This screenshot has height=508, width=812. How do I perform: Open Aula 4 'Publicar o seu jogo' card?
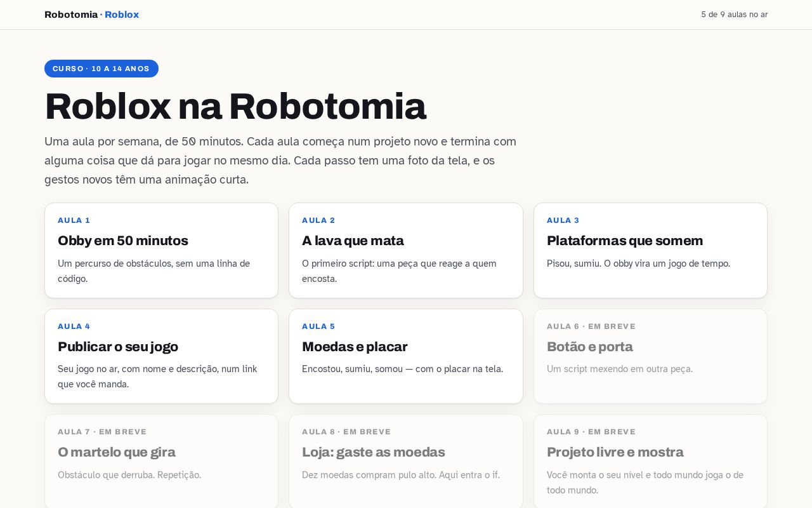coord(161,356)
